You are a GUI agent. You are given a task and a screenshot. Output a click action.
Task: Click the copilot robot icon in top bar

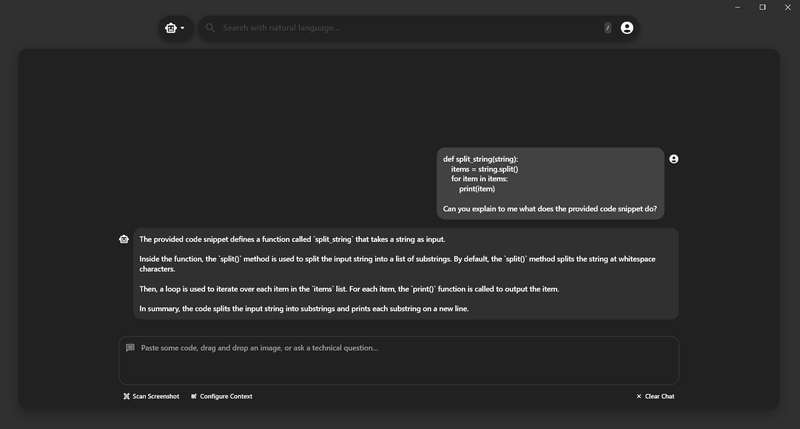coord(171,28)
